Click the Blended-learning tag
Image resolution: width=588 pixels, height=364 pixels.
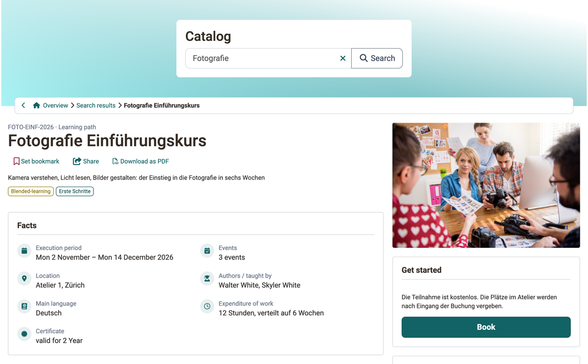click(31, 191)
